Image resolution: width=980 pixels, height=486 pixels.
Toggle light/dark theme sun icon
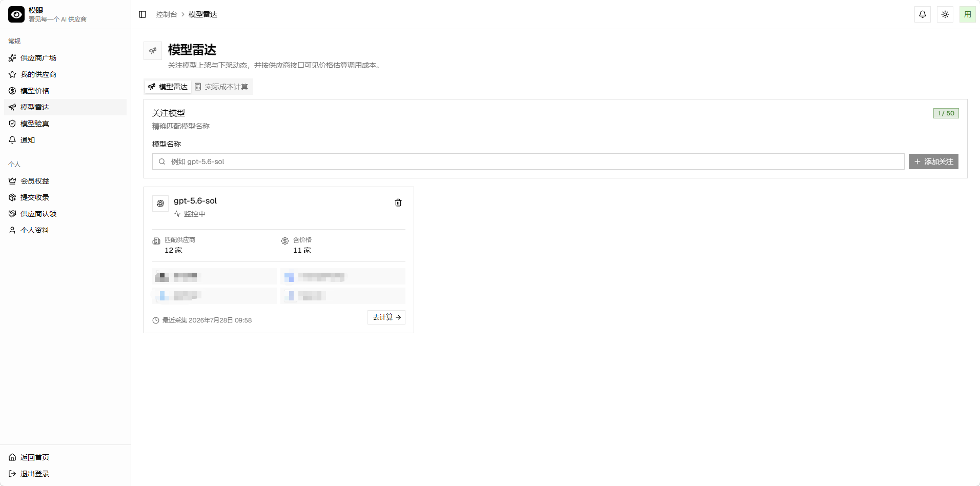[945, 14]
